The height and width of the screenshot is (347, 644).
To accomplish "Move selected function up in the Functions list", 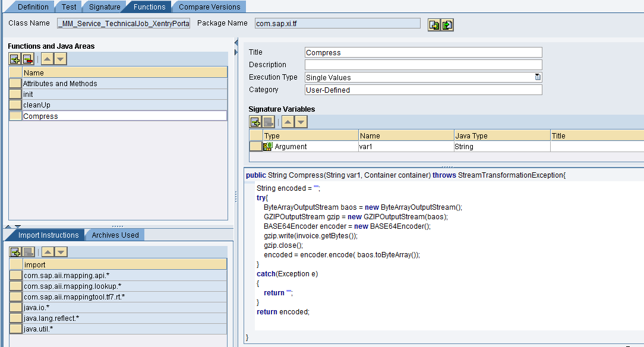I will [x=47, y=59].
